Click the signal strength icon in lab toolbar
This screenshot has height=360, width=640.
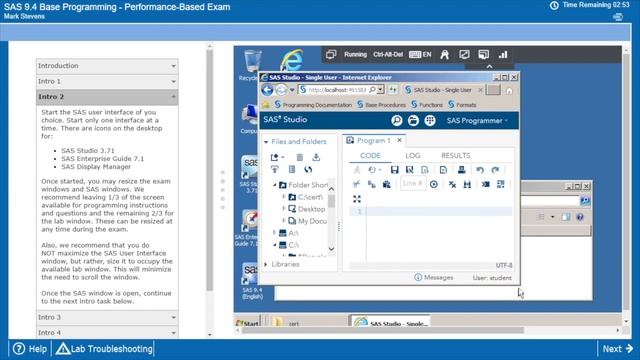(503, 54)
